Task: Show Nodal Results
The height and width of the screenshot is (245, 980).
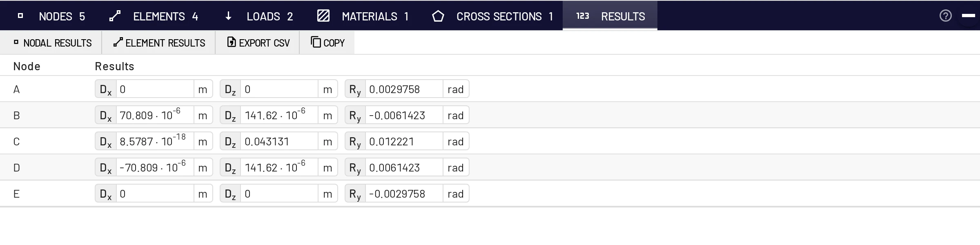Action: [x=51, y=43]
